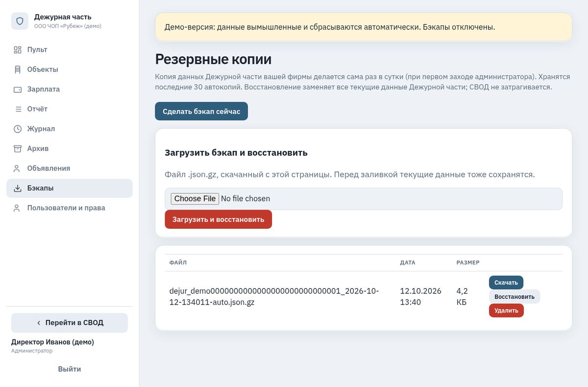Click the Бэкапы download icon
588x387 pixels.
coord(18,188)
